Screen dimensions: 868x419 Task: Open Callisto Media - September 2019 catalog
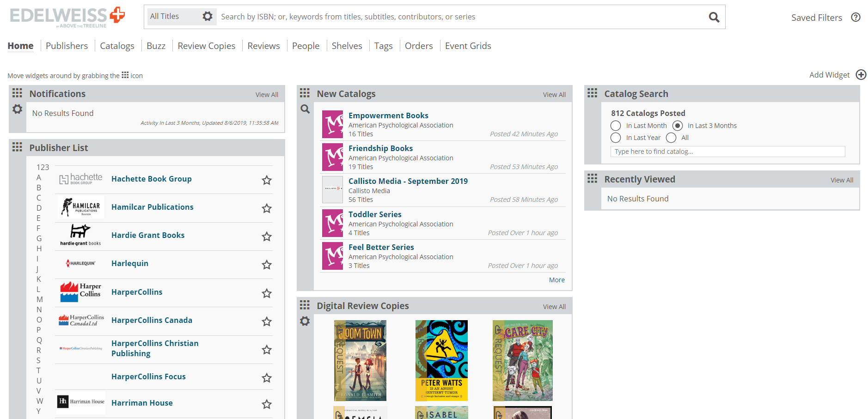tap(408, 181)
